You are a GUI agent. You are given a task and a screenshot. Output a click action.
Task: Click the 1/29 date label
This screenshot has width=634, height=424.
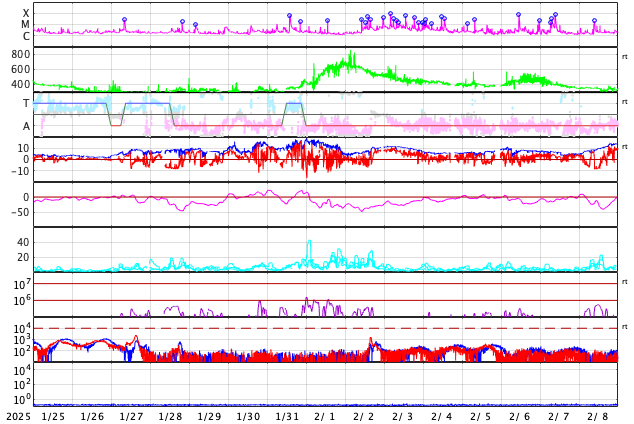coord(209,417)
